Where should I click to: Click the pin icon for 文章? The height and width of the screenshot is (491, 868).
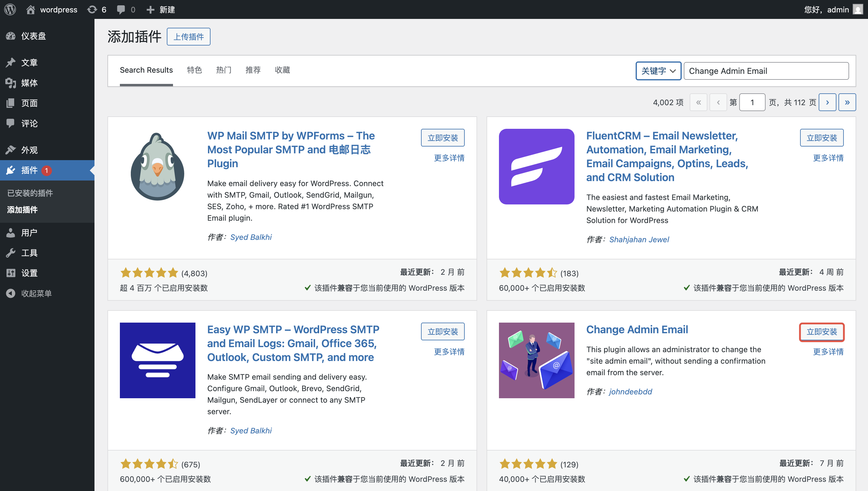pyautogui.click(x=11, y=62)
